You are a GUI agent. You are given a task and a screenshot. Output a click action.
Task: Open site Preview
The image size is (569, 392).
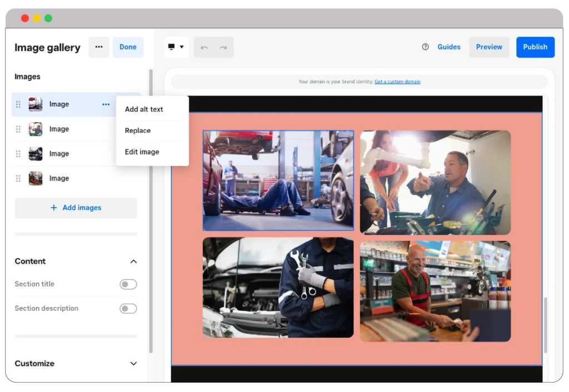click(x=489, y=47)
